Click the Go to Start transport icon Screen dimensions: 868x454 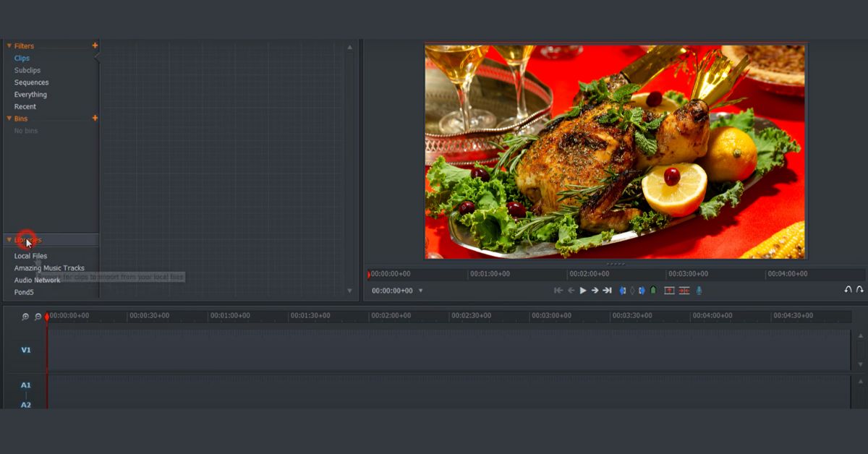pyautogui.click(x=558, y=290)
